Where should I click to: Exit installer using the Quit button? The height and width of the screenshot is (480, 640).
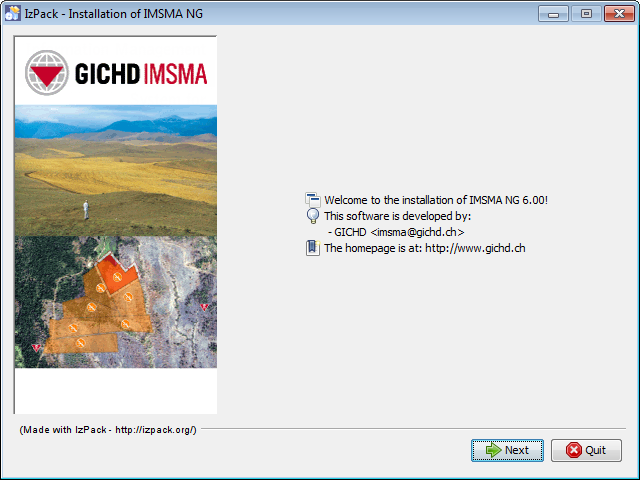click(x=586, y=450)
